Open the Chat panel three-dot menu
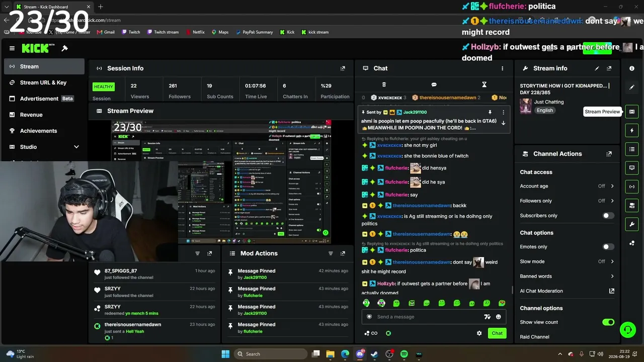 click(x=502, y=68)
